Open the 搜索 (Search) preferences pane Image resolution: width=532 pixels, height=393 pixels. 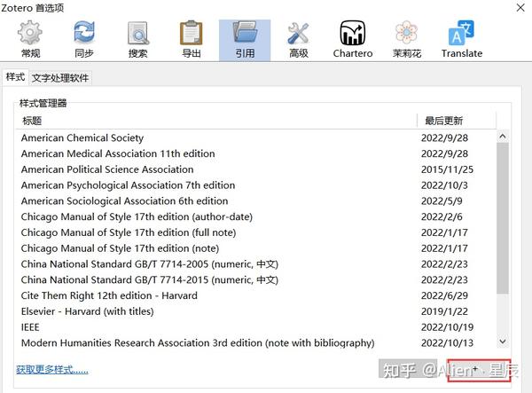click(137, 40)
